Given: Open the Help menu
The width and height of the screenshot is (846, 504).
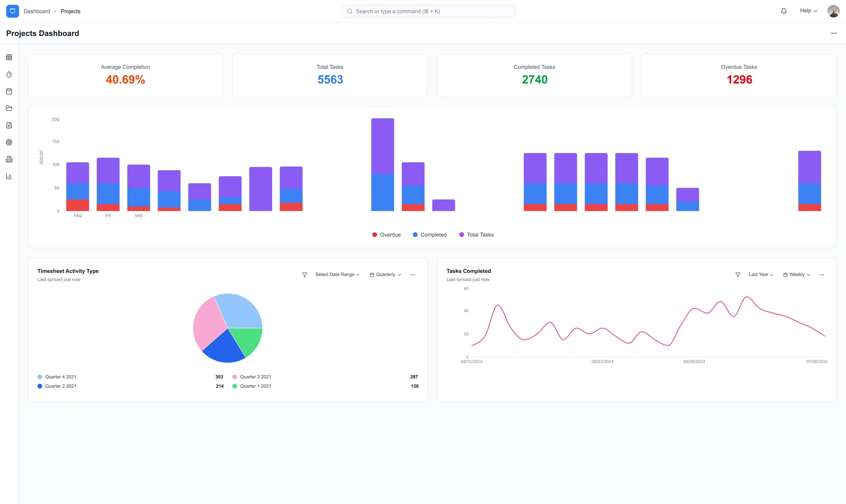Looking at the screenshot, I should tap(808, 11).
